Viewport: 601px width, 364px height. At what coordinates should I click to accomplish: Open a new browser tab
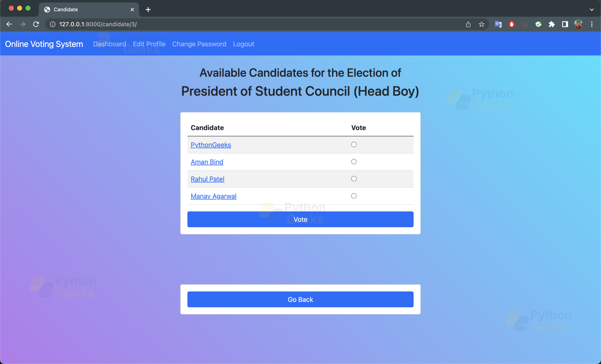tap(148, 9)
